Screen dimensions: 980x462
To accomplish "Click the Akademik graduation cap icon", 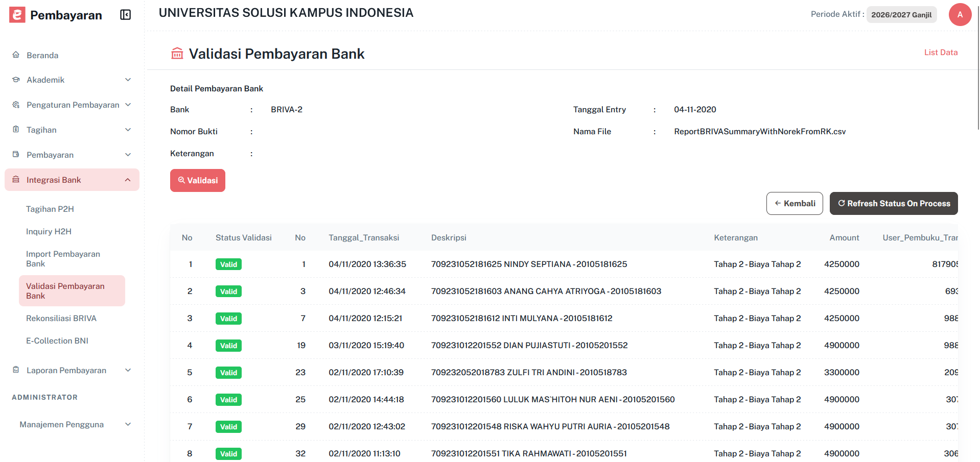I will [x=16, y=80].
